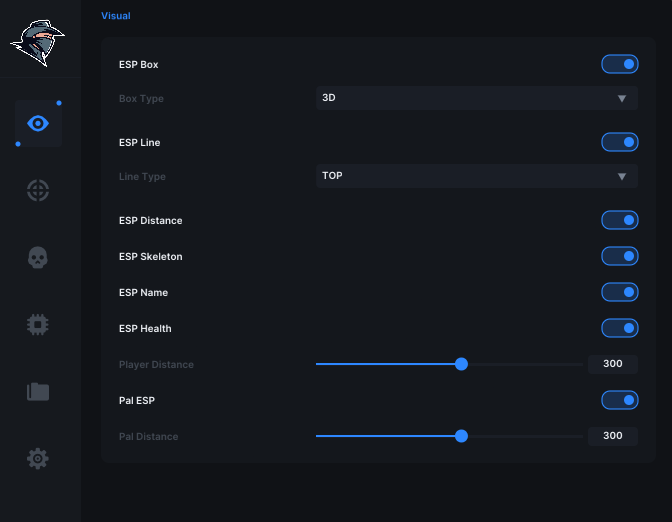This screenshot has width=672, height=522.
Task: Open the settings gear icon
Action: click(38, 459)
